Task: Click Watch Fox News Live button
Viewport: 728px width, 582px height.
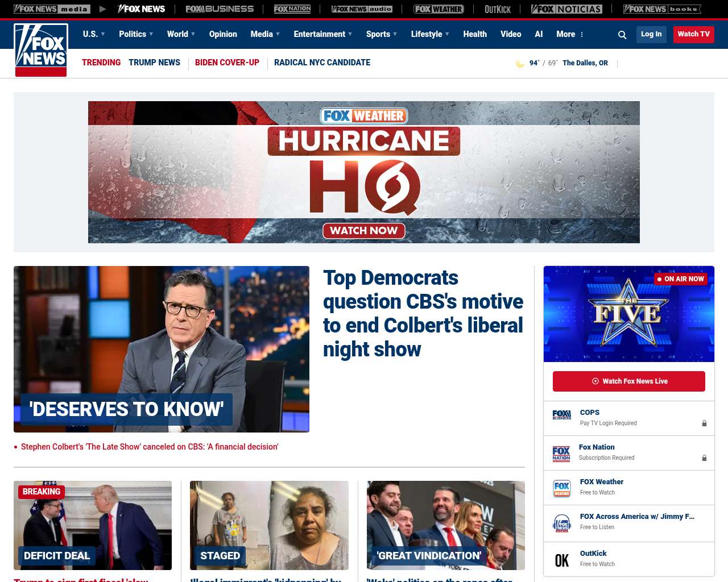Action: tap(629, 381)
